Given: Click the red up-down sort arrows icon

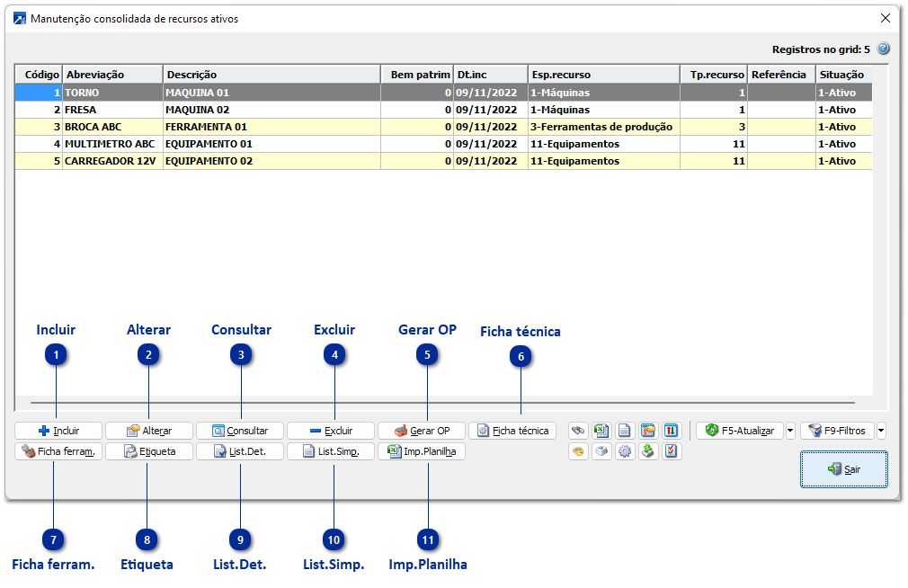Looking at the screenshot, I should pos(671,431).
